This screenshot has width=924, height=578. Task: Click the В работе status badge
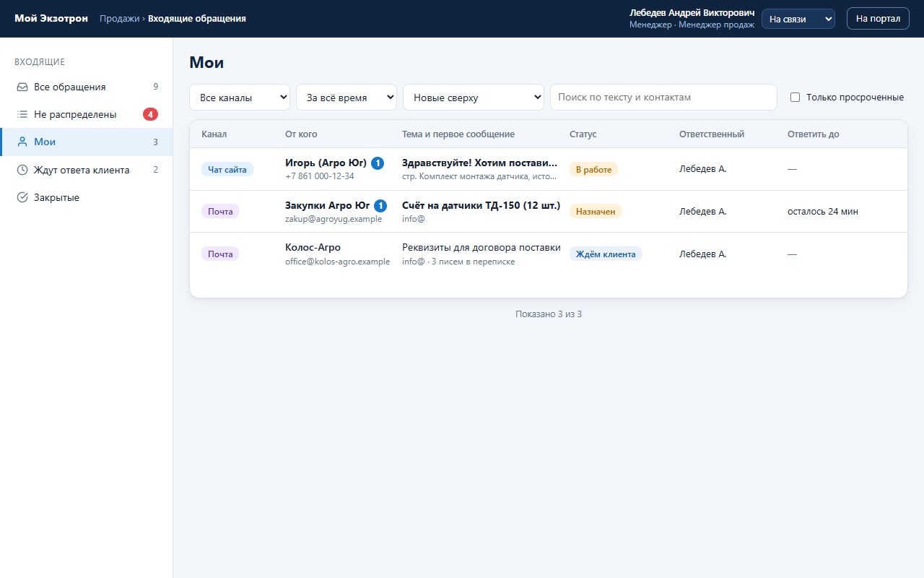(593, 170)
